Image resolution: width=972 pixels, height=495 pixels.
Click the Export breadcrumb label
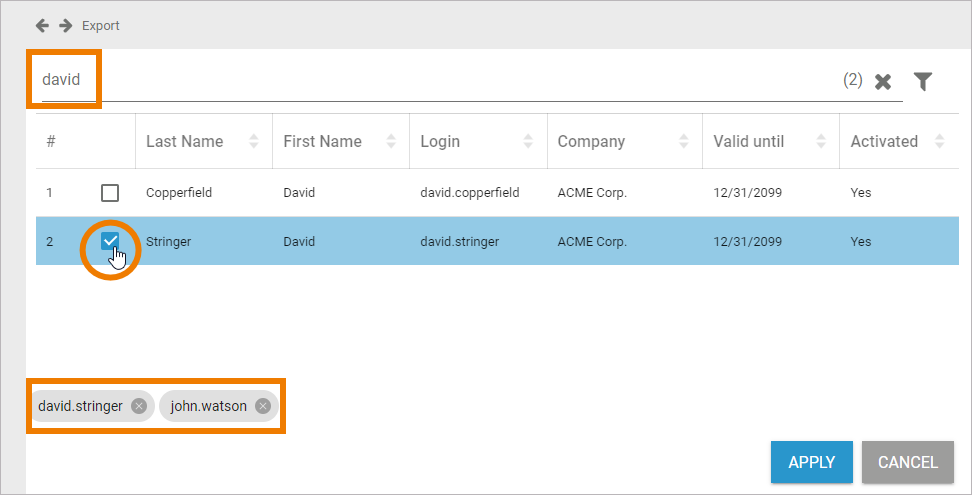pyautogui.click(x=101, y=25)
